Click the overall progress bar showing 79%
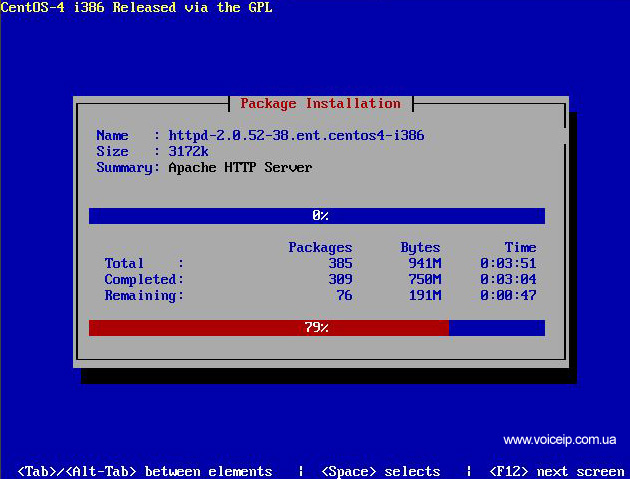Screen dimensions: 630x479 click(x=317, y=328)
